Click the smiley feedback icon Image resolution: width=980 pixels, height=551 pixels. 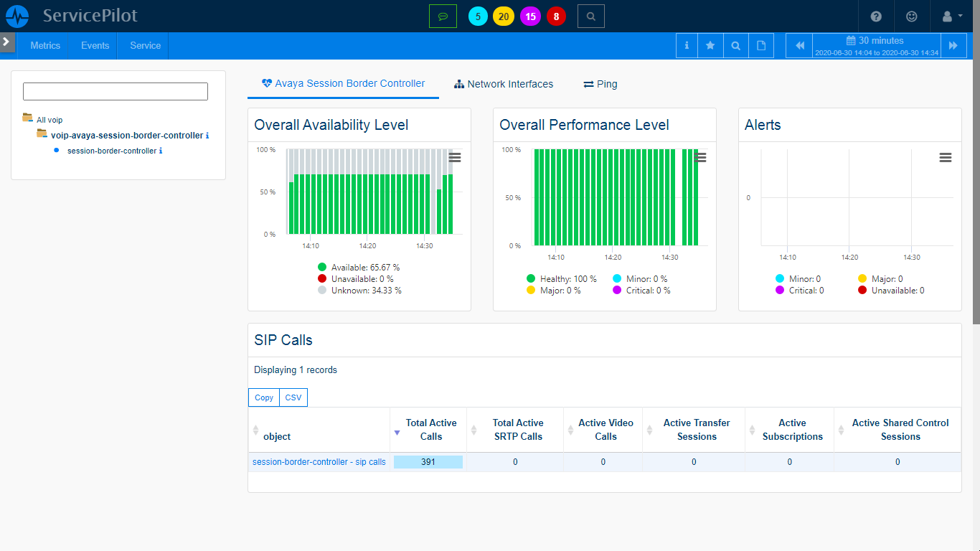click(911, 16)
